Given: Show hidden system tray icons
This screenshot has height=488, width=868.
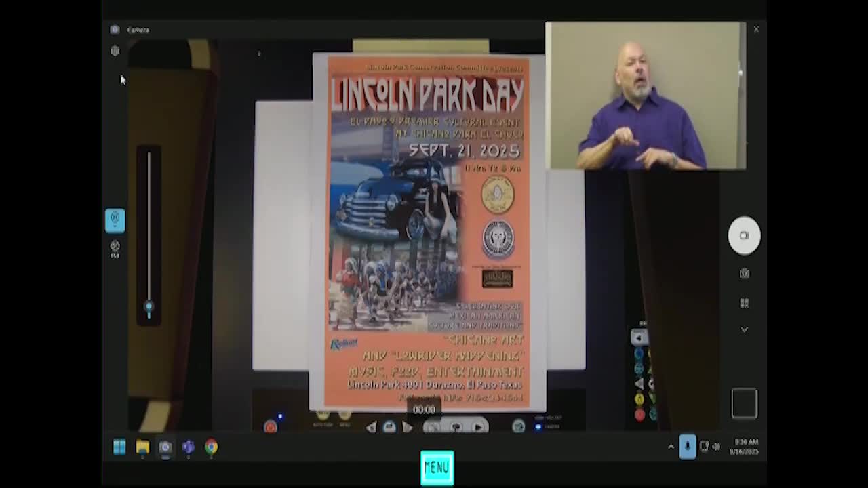Looking at the screenshot, I should tap(671, 447).
